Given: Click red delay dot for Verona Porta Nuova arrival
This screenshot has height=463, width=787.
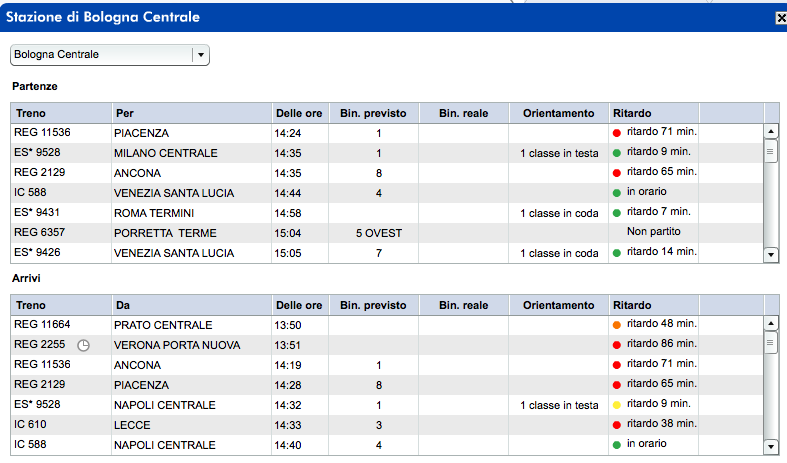Looking at the screenshot, I should (x=617, y=345).
